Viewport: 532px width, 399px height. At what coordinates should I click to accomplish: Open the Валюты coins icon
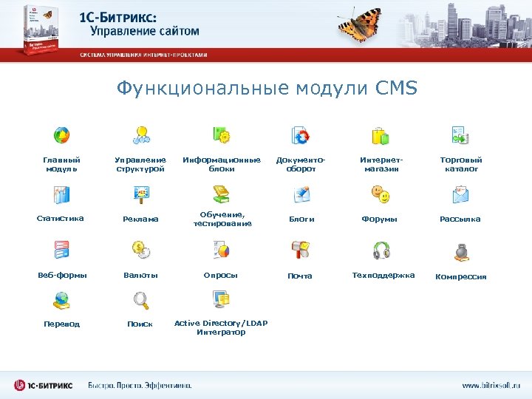141,250
